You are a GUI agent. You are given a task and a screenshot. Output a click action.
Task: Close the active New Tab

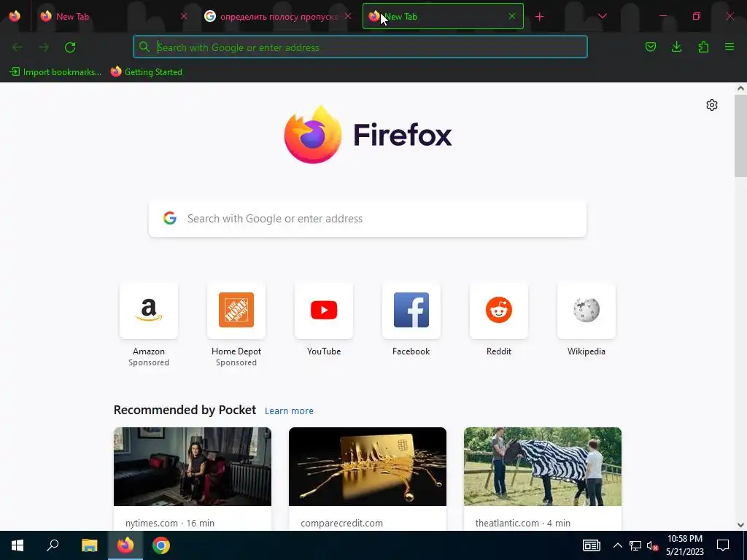[512, 16]
